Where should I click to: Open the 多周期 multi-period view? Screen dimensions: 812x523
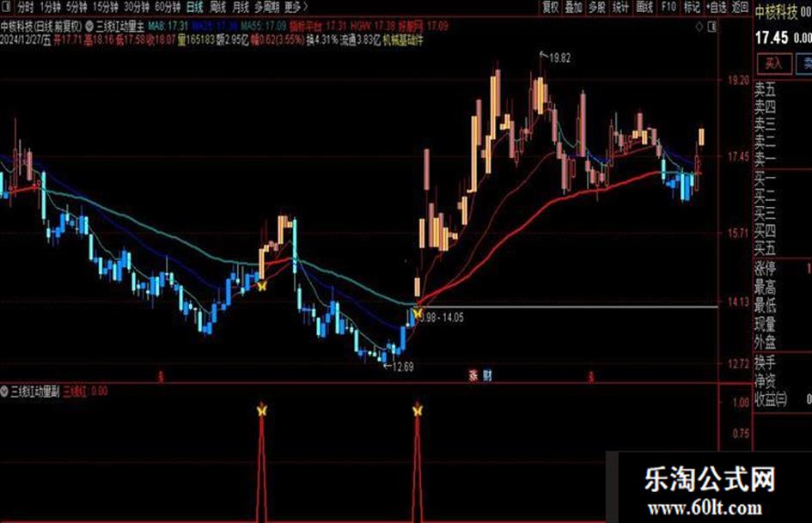point(266,7)
